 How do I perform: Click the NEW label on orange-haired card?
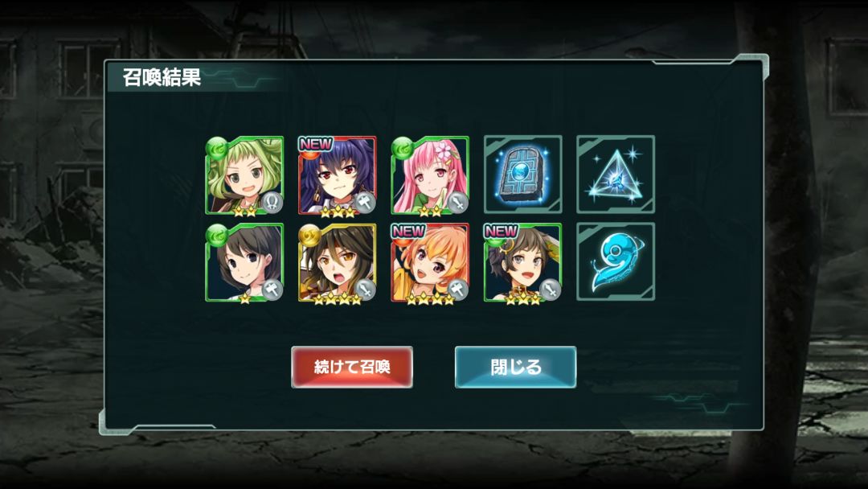click(x=408, y=231)
